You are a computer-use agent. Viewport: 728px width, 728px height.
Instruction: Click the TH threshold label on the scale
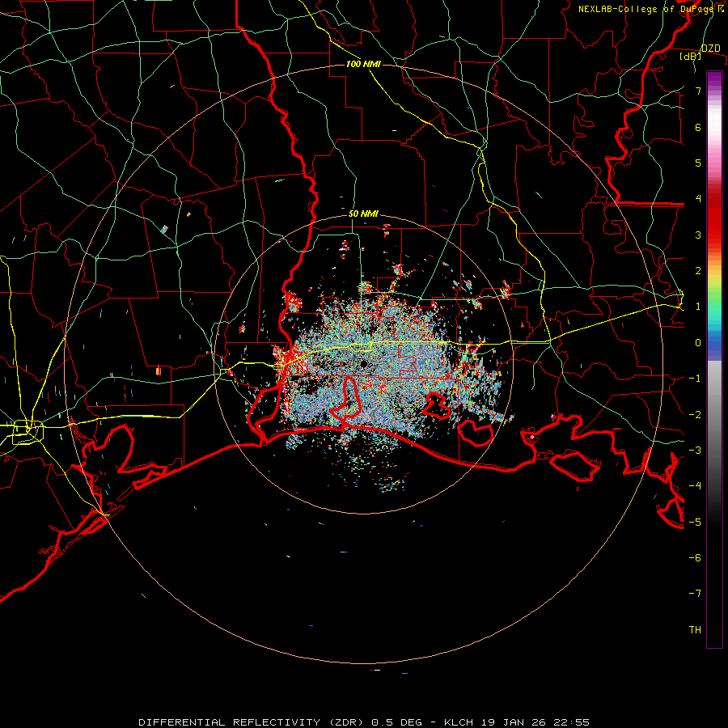[x=695, y=630]
